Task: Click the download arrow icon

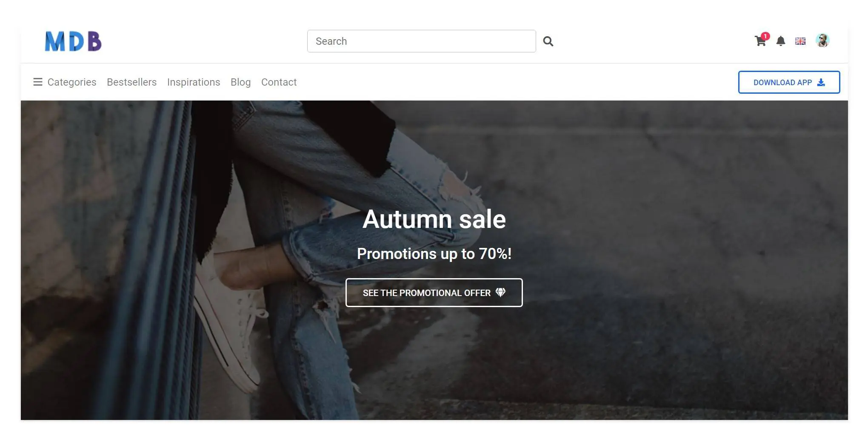Action: click(821, 82)
